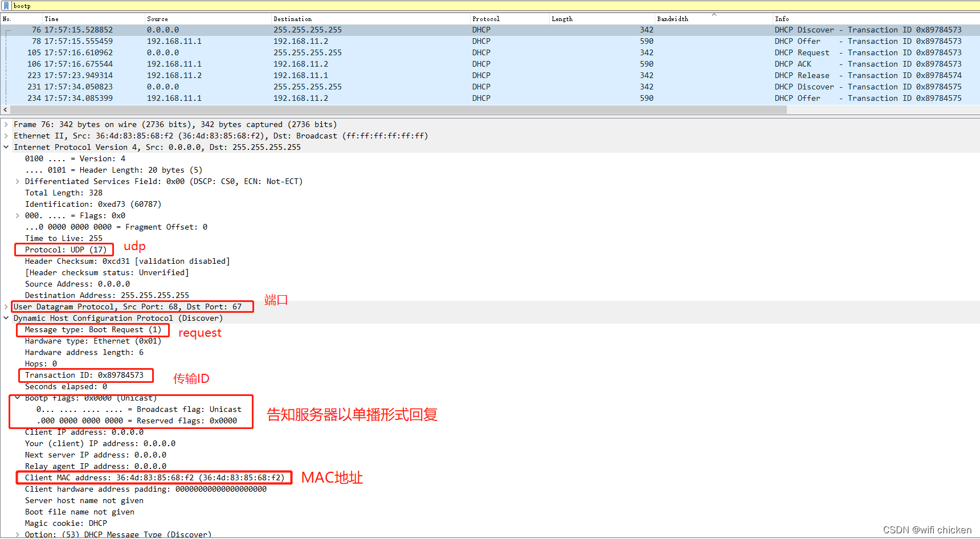Select the Header Length: 20 bytes line

(x=113, y=170)
